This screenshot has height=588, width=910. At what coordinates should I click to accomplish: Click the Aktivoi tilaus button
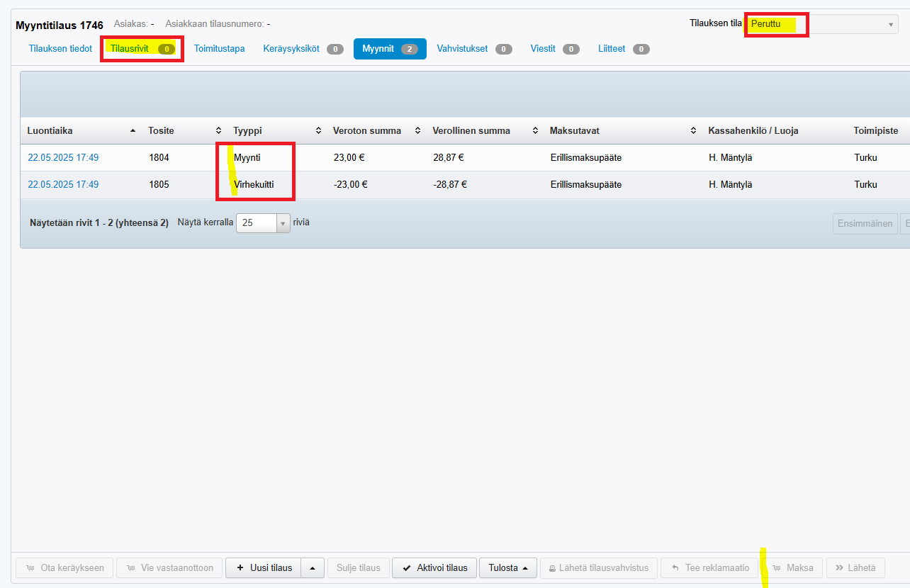coord(434,567)
